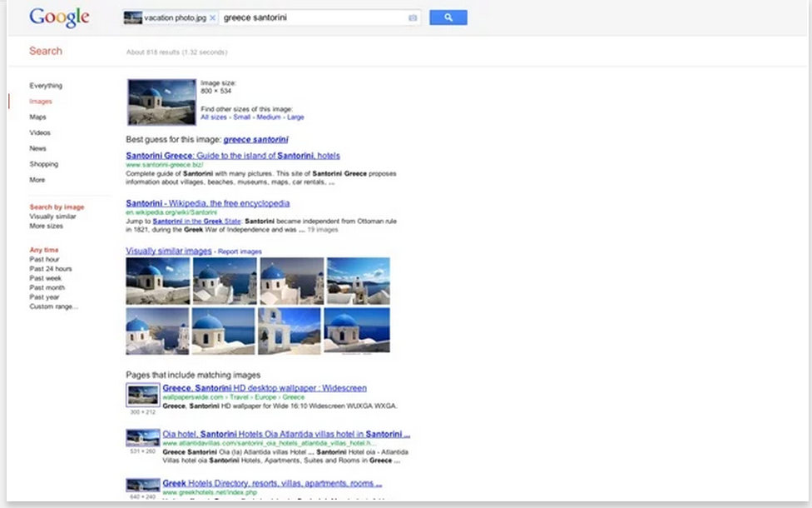812x508 pixels.
Task: Open the first visually similar image, top row
Action: click(158, 281)
